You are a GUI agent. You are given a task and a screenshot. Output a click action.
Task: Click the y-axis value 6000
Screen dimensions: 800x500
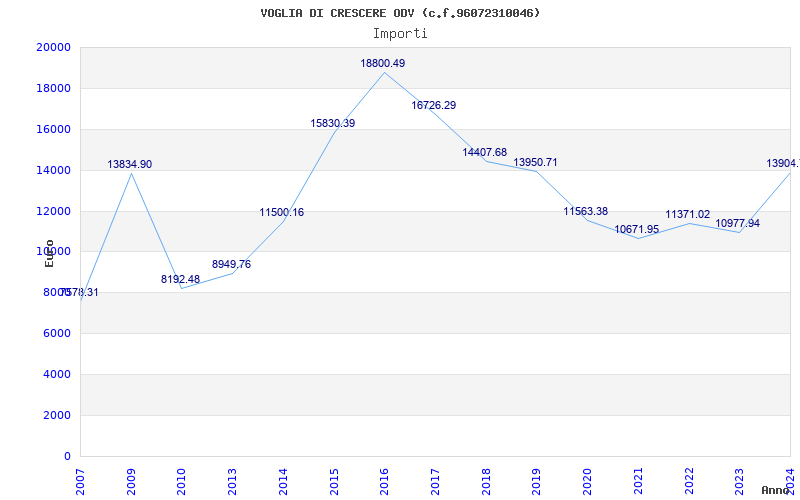click(57, 333)
